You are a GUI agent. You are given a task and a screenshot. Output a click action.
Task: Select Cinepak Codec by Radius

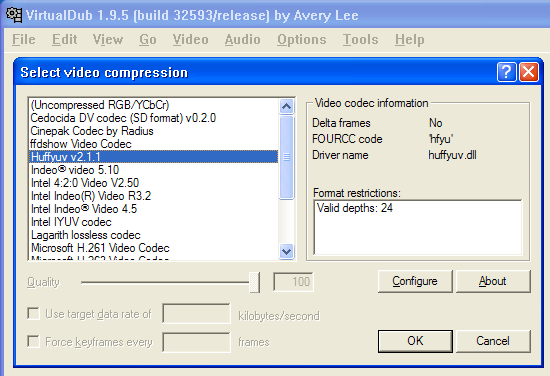coord(154,131)
